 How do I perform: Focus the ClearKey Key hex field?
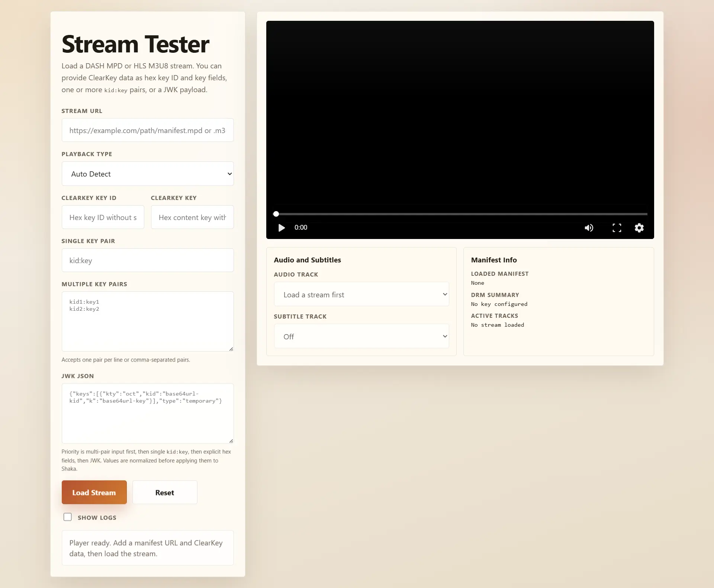(192, 217)
